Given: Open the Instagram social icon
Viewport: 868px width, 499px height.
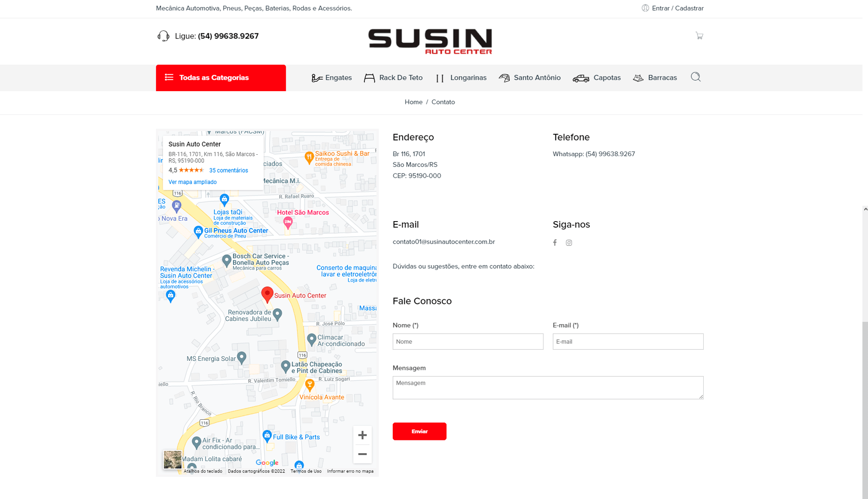Looking at the screenshot, I should click(569, 243).
